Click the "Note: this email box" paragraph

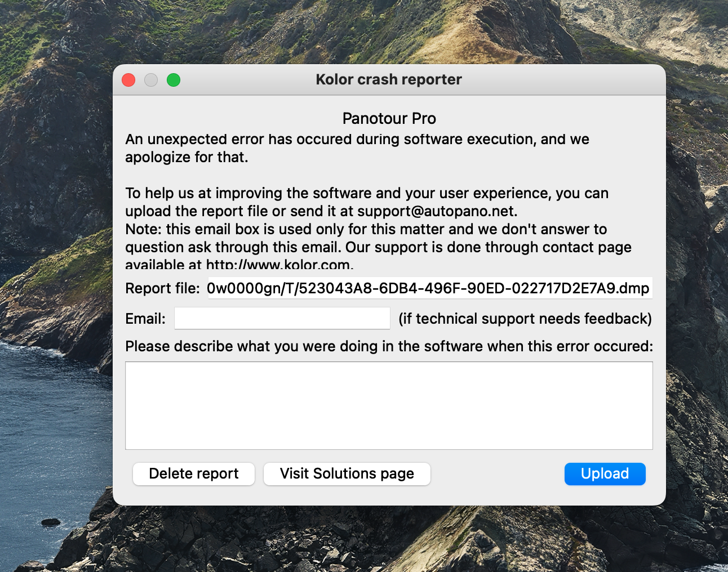tap(366, 230)
